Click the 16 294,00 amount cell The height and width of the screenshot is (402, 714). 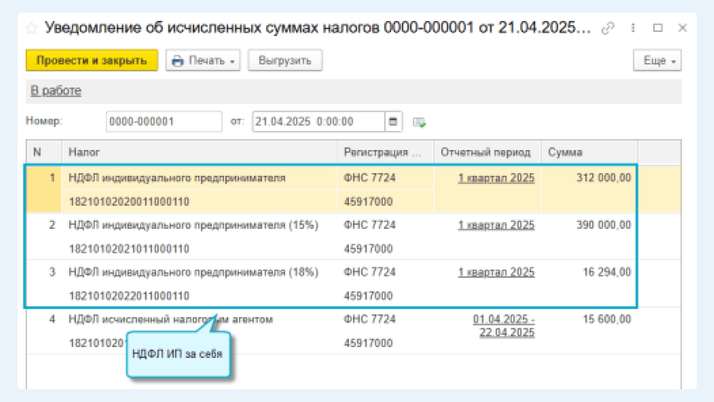point(605,271)
